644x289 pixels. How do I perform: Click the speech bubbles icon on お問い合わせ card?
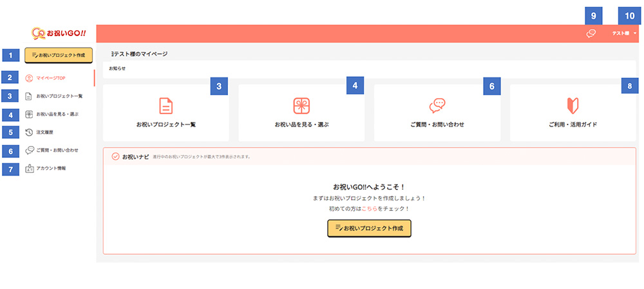[x=437, y=106]
